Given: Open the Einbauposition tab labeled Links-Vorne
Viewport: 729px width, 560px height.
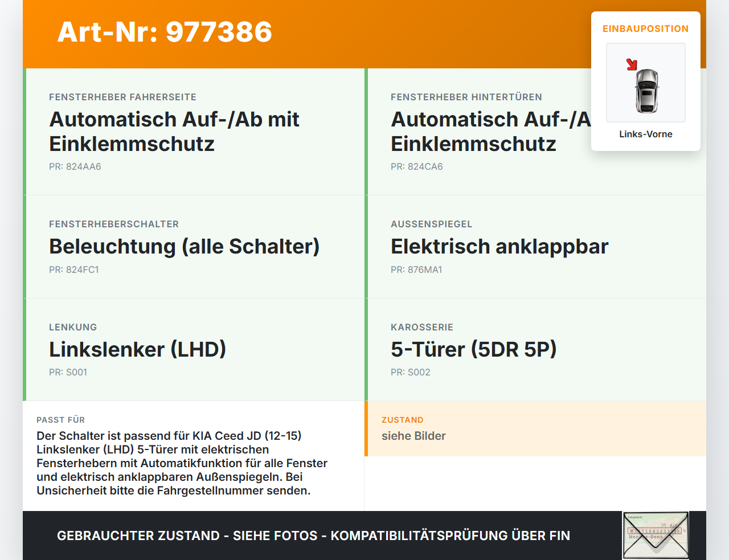Looking at the screenshot, I should click(x=645, y=134).
